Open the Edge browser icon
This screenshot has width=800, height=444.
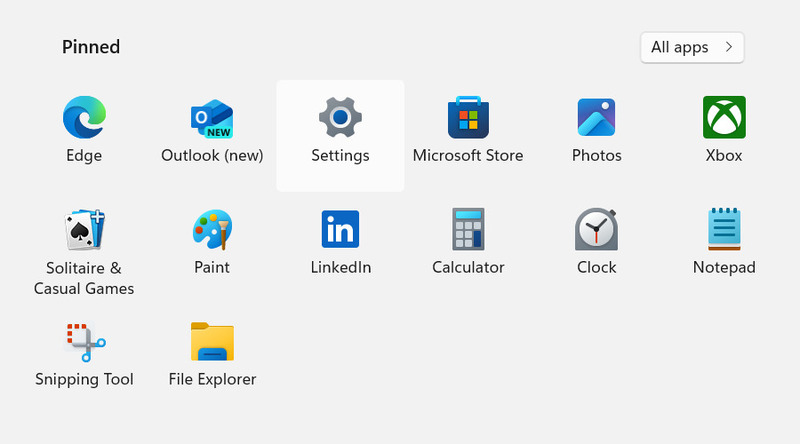pyautogui.click(x=84, y=117)
